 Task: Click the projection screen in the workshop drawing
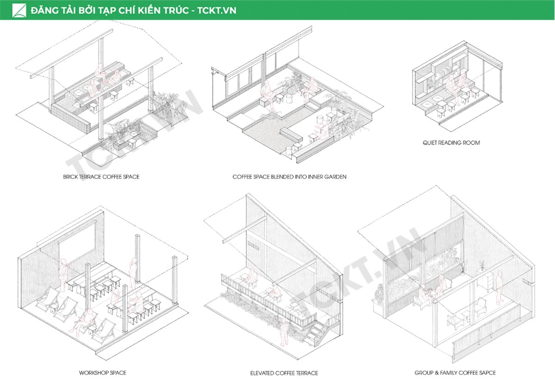76,240
